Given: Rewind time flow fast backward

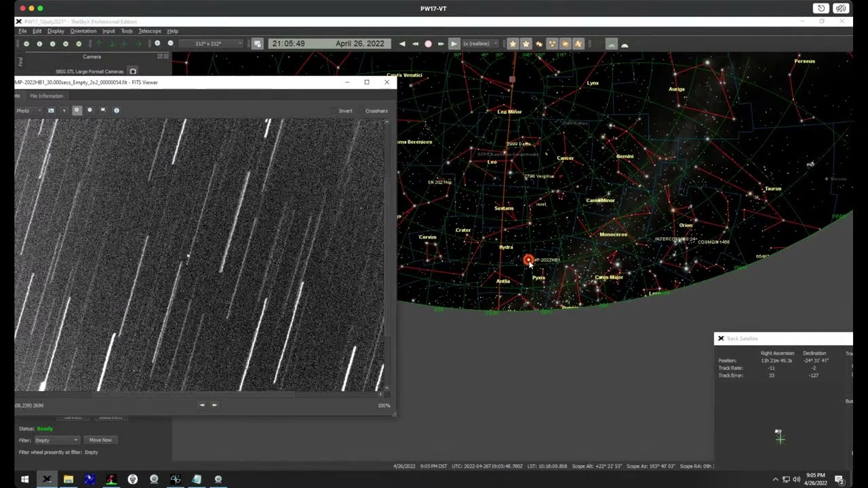Looking at the screenshot, I should [415, 43].
